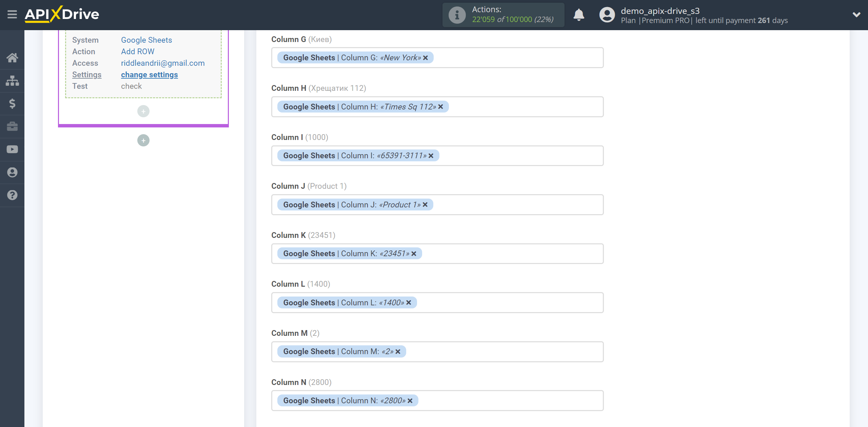
Task: Click the Settings label link
Action: (x=87, y=75)
